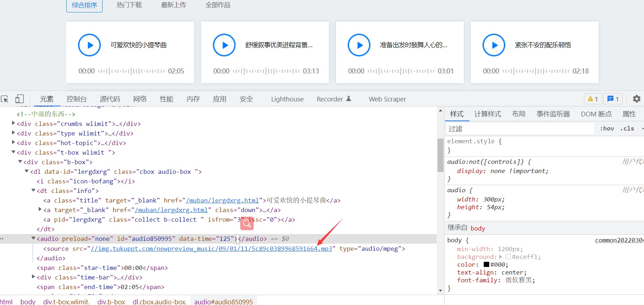The image size is (644, 305).
Task: Expand the a class down node
Action: click(40, 209)
